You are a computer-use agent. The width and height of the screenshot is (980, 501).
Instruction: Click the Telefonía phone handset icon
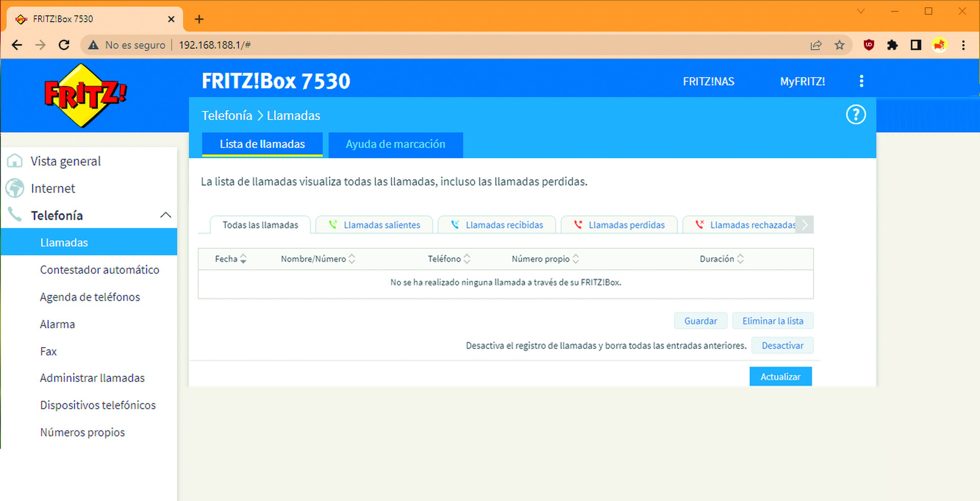15,215
